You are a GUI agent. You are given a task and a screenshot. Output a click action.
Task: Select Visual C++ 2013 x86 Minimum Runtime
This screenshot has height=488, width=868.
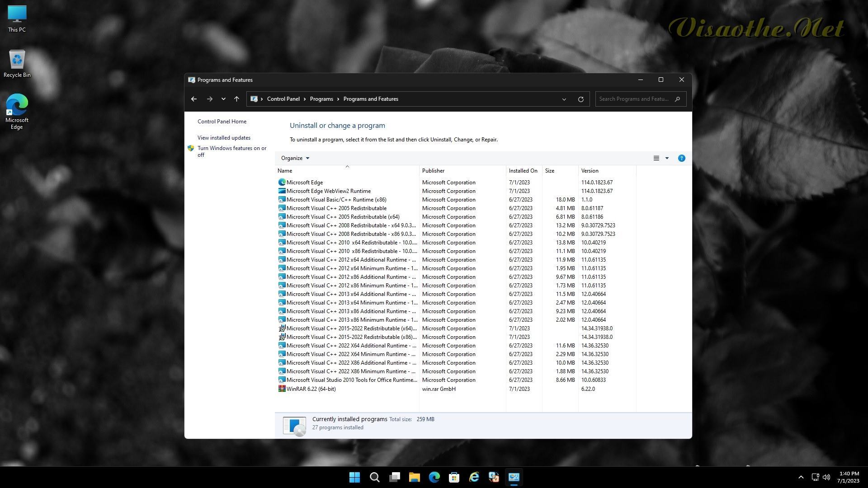pyautogui.click(x=352, y=320)
